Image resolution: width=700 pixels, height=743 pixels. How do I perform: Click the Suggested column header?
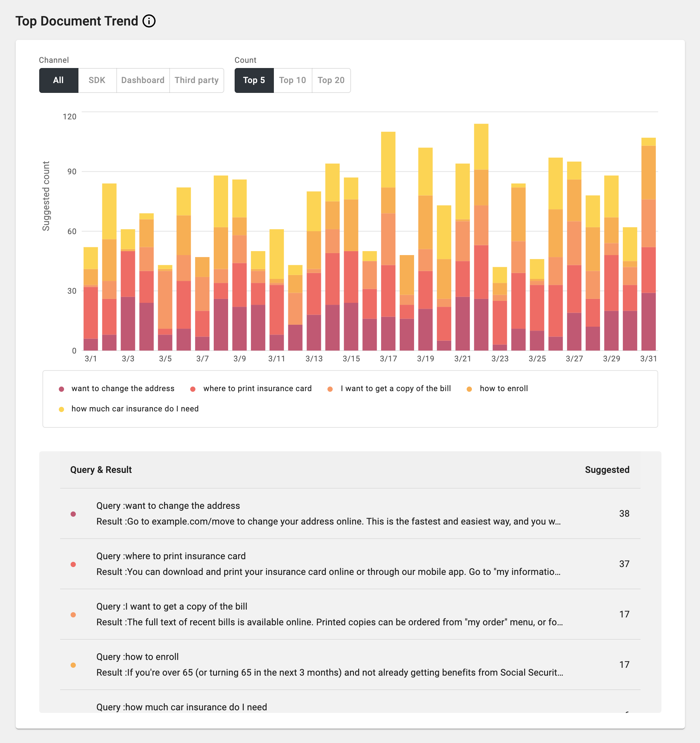pos(607,470)
